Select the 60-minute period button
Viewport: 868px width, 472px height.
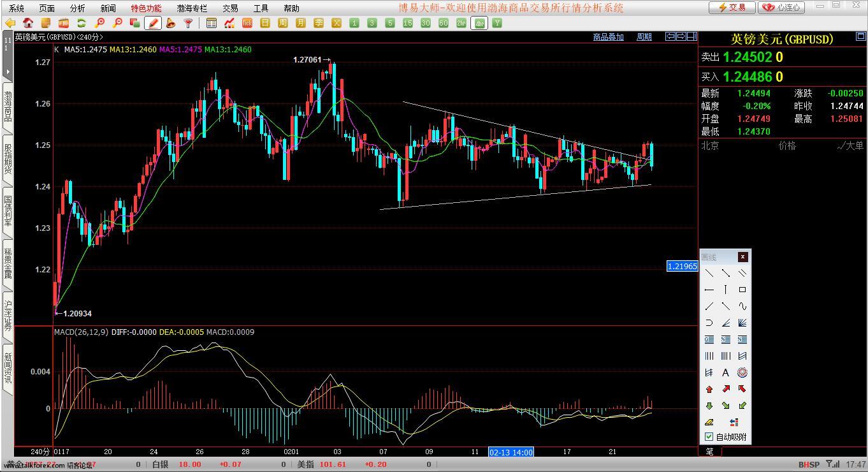point(444,23)
